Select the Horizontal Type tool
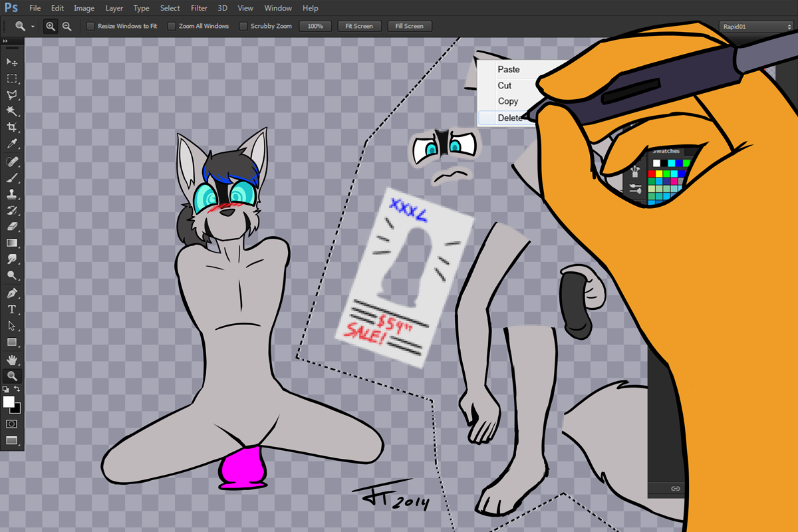The width and height of the screenshot is (798, 532). (12, 309)
